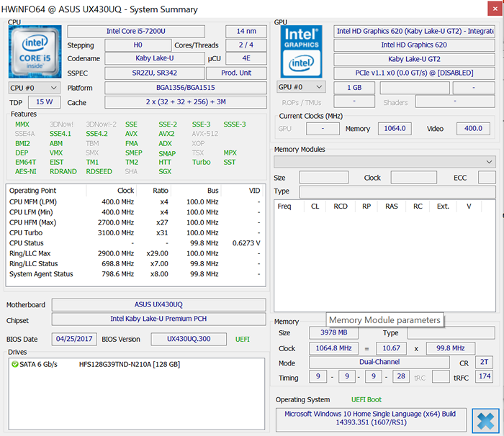Screen dimensions: 504x436
Task: Select the CPU LFM (Min) row
Action: coord(135,212)
